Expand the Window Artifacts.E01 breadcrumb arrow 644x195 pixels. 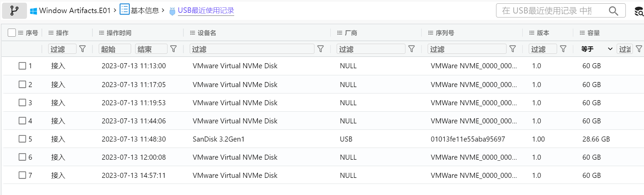(x=115, y=10)
